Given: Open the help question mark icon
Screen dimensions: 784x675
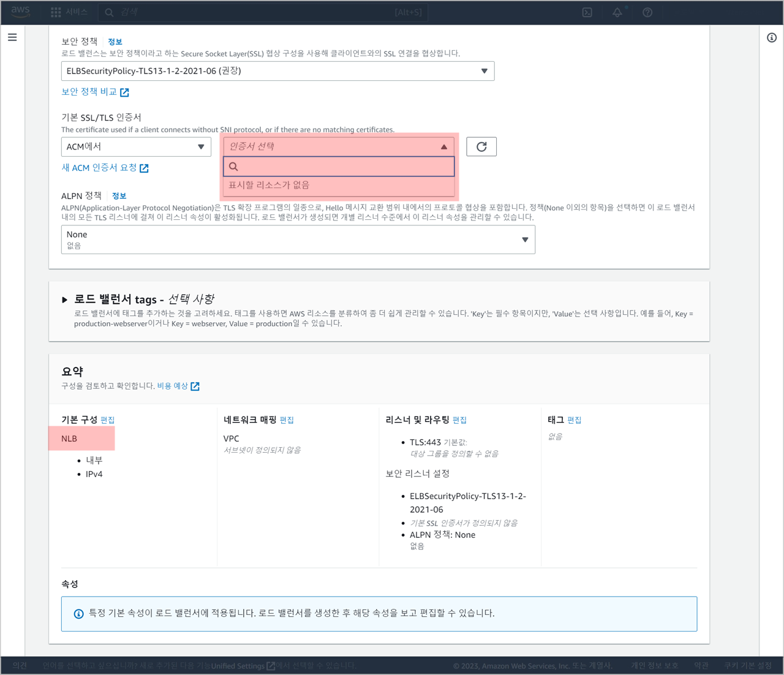Looking at the screenshot, I should (x=647, y=12).
